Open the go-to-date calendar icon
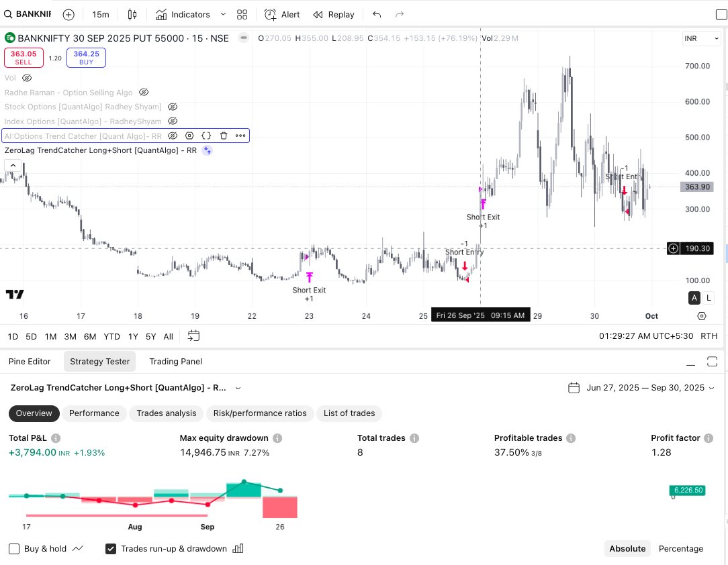Image resolution: width=728 pixels, height=565 pixels. coord(193,336)
